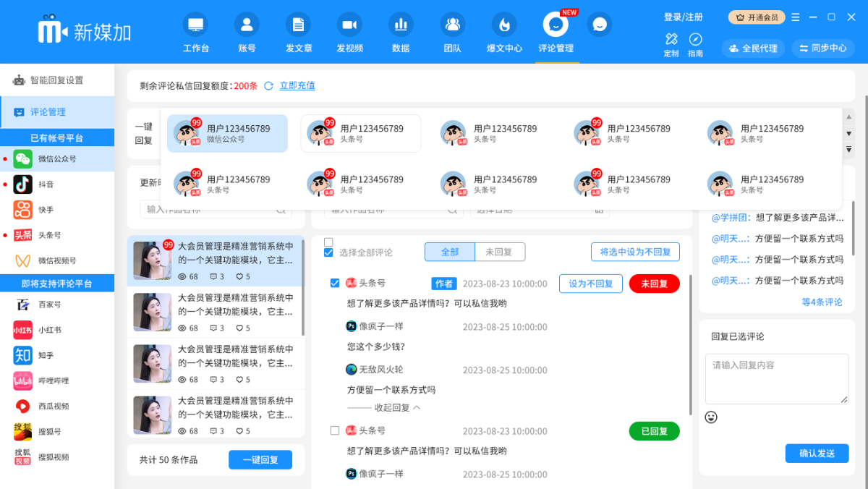The image size is (868, 489).
Task: Open the 发文章 publishing section
Action: [299, 32]
